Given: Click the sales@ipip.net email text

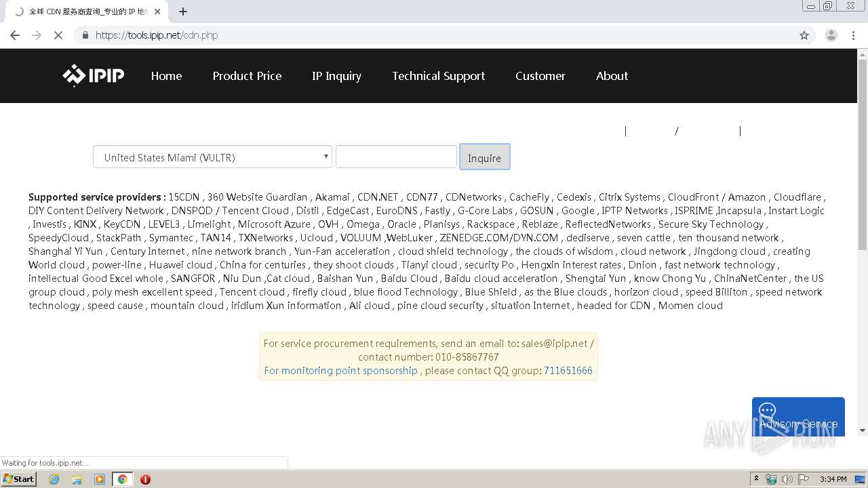Looking at the screenshot, I should coord(554,344).
